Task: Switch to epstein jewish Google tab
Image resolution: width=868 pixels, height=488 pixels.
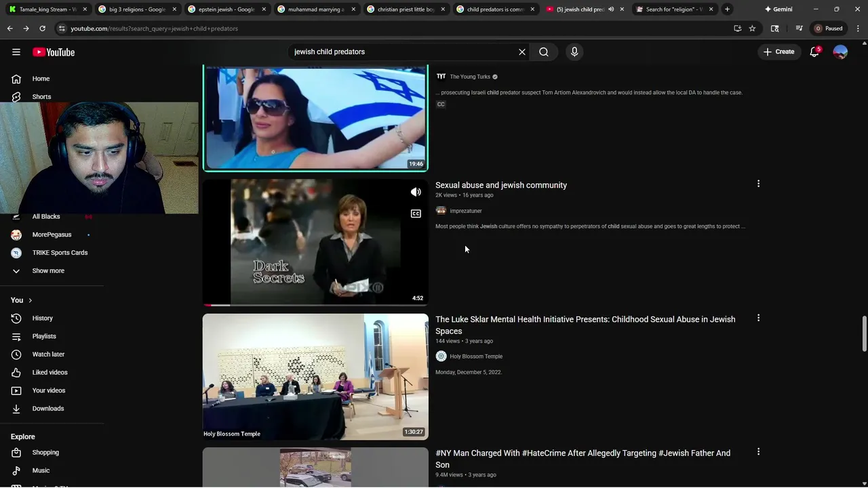Action: (x=226, y=9)
